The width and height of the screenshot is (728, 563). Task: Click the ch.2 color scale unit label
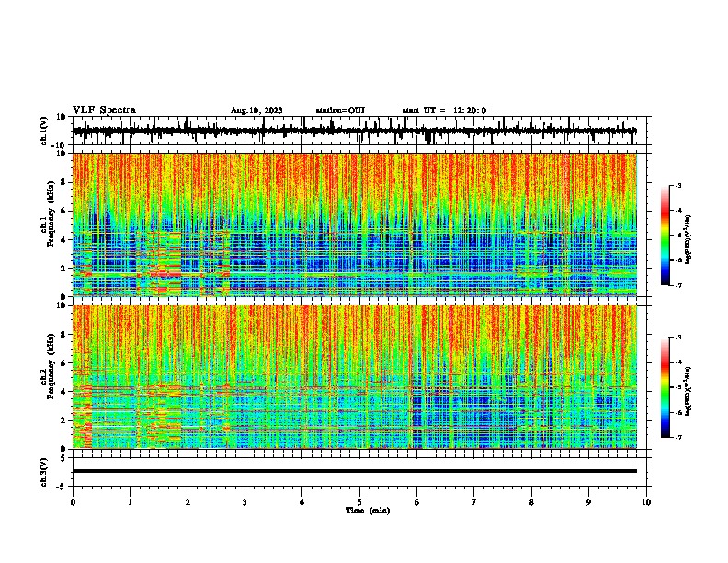(688, 391)
